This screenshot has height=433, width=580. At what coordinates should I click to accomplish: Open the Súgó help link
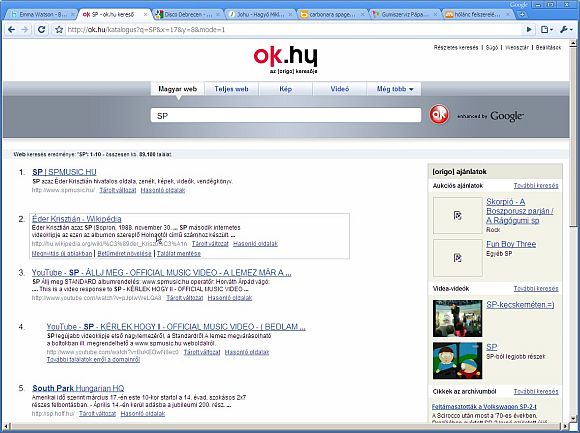pos(492,47)
